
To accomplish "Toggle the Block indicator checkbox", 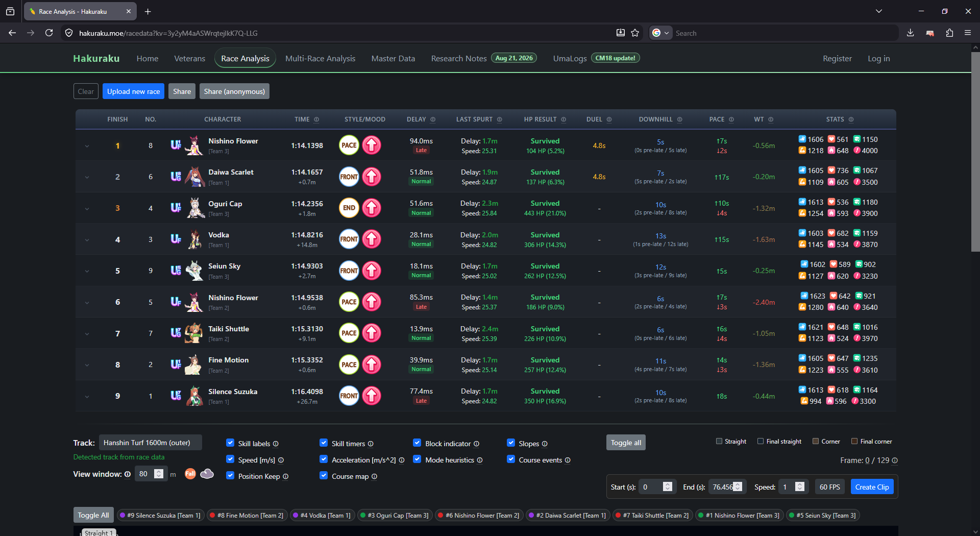I will (x=417, y=443).
